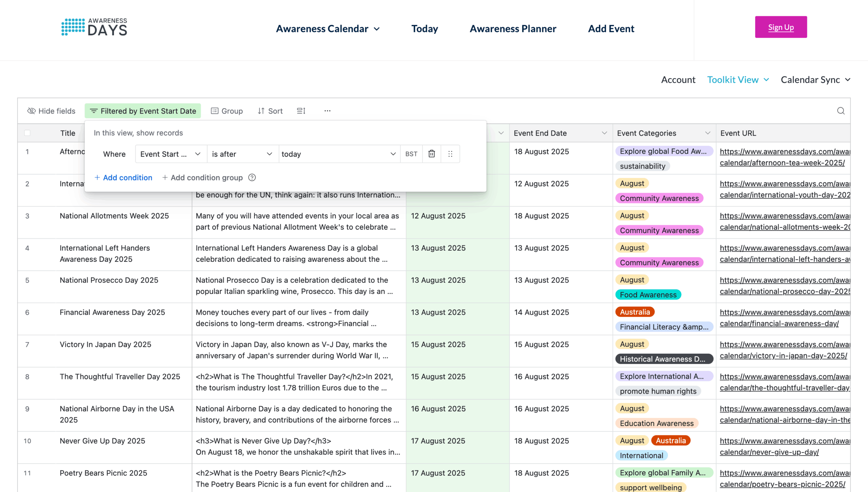Open the 'is after' operator dropdown
This screenshot has height=492, width=868.
tap(242, 154)
